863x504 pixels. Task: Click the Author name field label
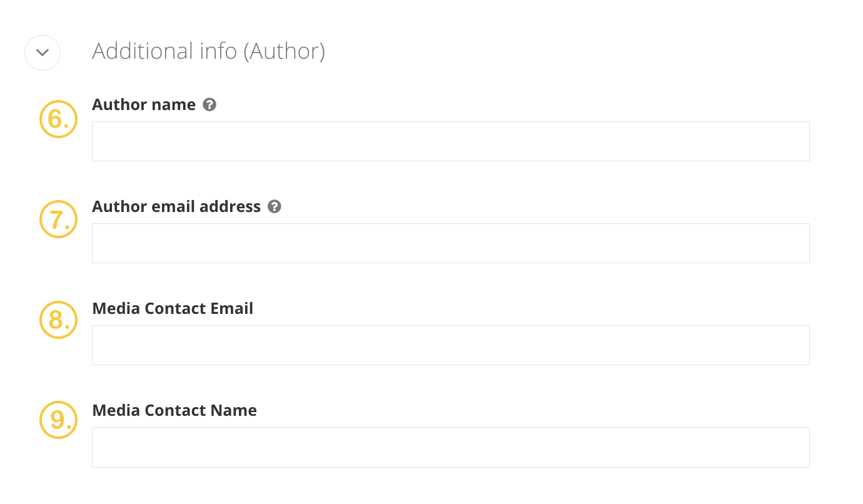click(x=143, y=104)
